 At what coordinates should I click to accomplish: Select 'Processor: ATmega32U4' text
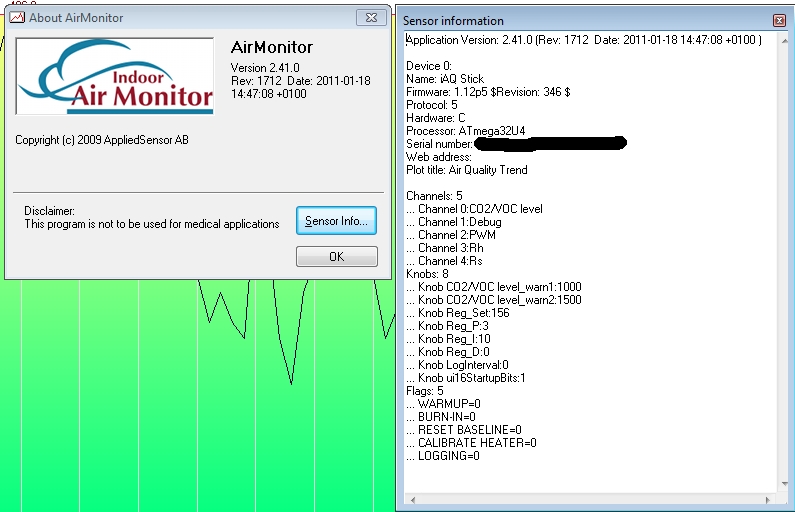pos(465,131)
